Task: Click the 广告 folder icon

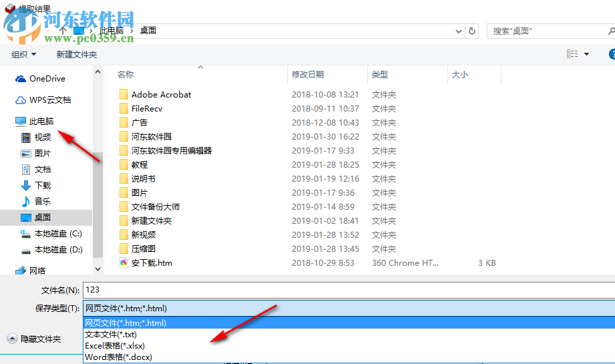Action: (124, 123)
